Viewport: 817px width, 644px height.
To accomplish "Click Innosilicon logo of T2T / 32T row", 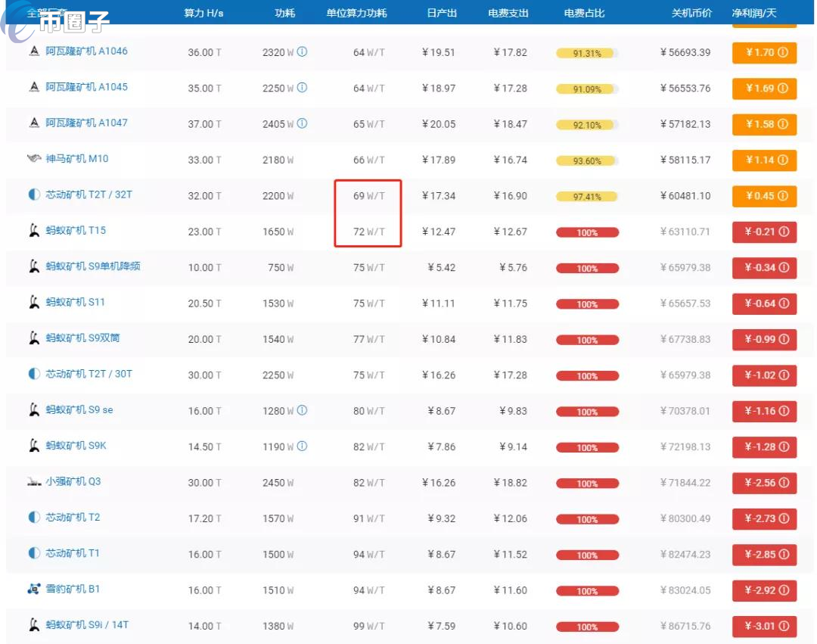I will pos(34,194).
